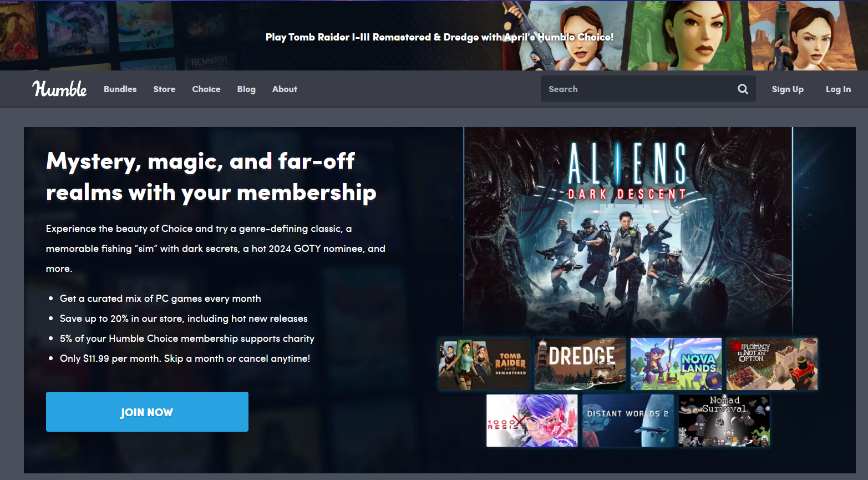Select Diplomacy is Not an Option thumbnail
Viewport: 868px width, 480px height.
click(x=772, y=364)
